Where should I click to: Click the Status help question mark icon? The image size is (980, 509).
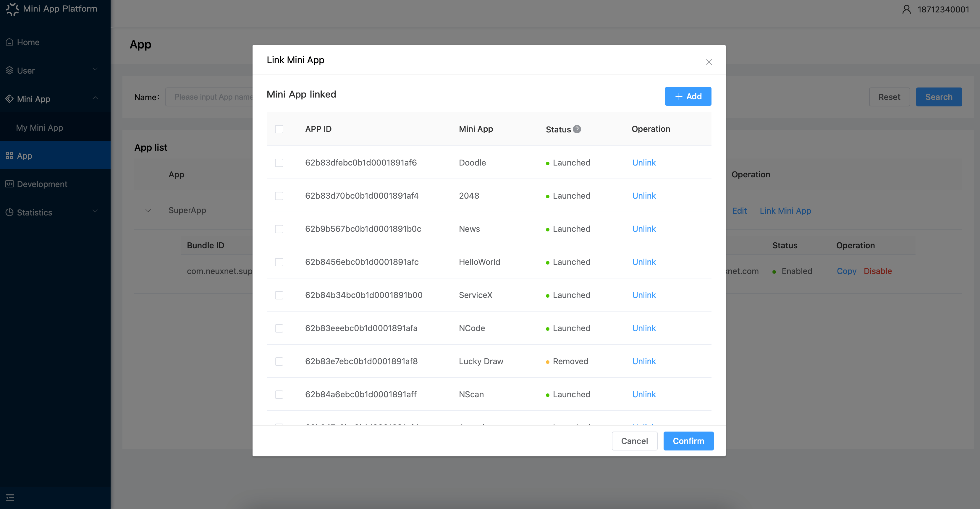click(577, 129)
